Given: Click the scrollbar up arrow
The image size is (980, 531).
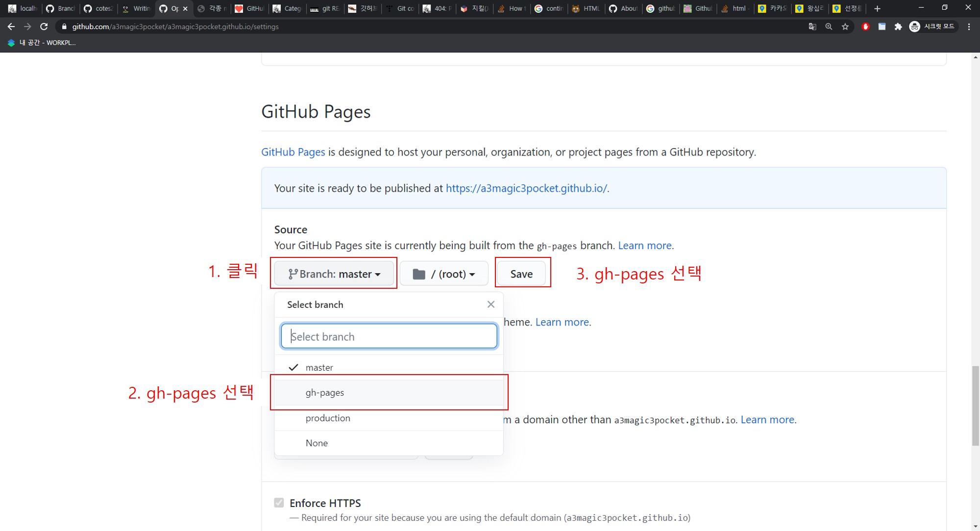Looking at the screenshot, I should pyautogui.click(x=976, y=57).
